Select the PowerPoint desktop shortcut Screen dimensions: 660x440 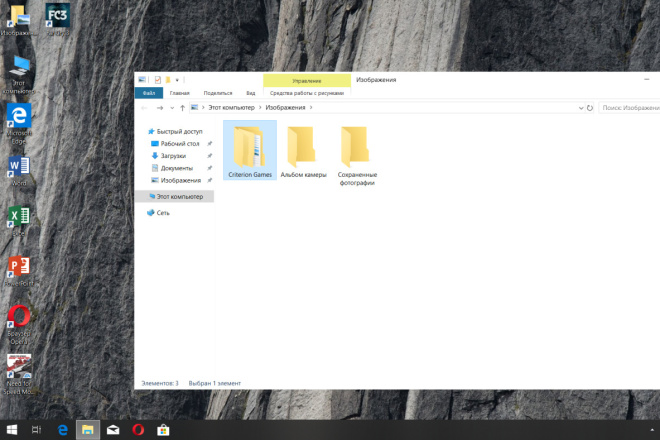[19, 272]
